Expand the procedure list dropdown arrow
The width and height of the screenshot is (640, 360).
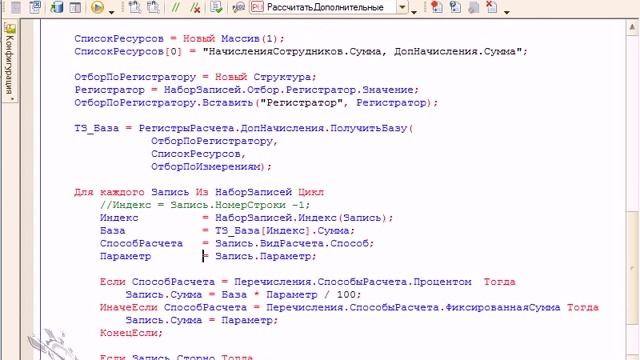[x=402, y=7]
